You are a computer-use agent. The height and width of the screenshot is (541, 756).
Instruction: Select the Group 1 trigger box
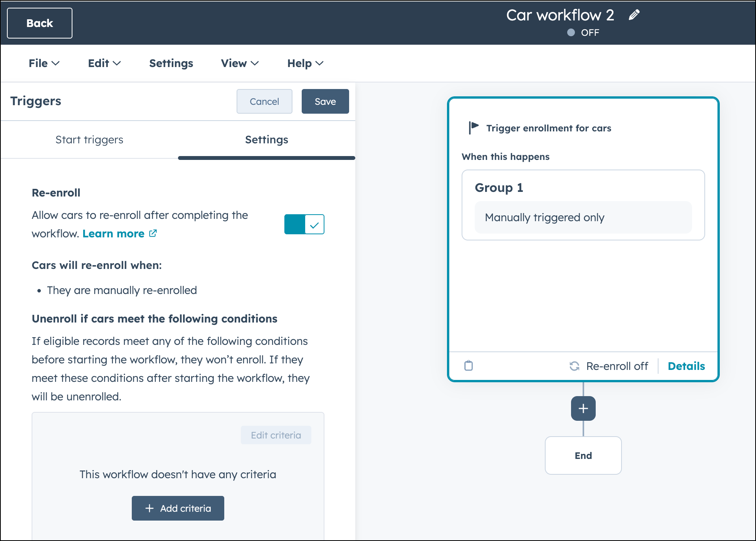pos(583,205)
